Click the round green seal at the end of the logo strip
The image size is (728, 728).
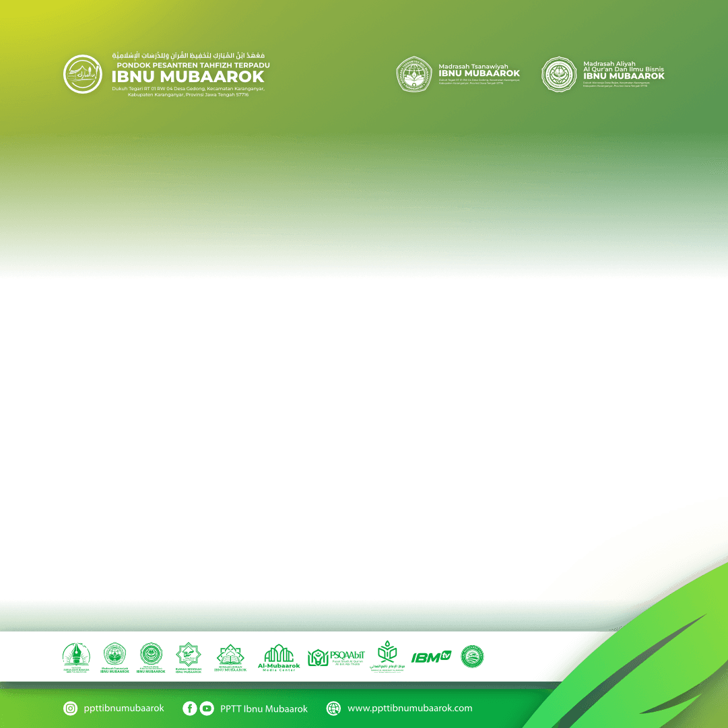point(472,657)
